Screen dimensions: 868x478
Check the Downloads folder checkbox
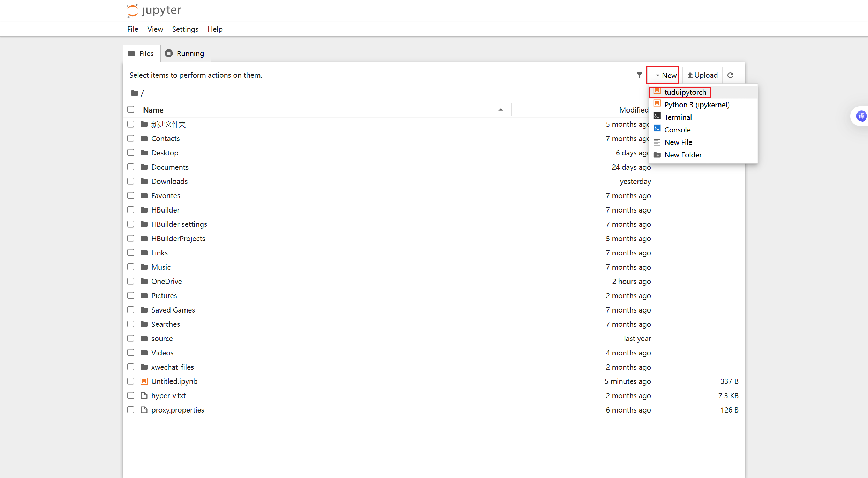click(x=131, y=181)
